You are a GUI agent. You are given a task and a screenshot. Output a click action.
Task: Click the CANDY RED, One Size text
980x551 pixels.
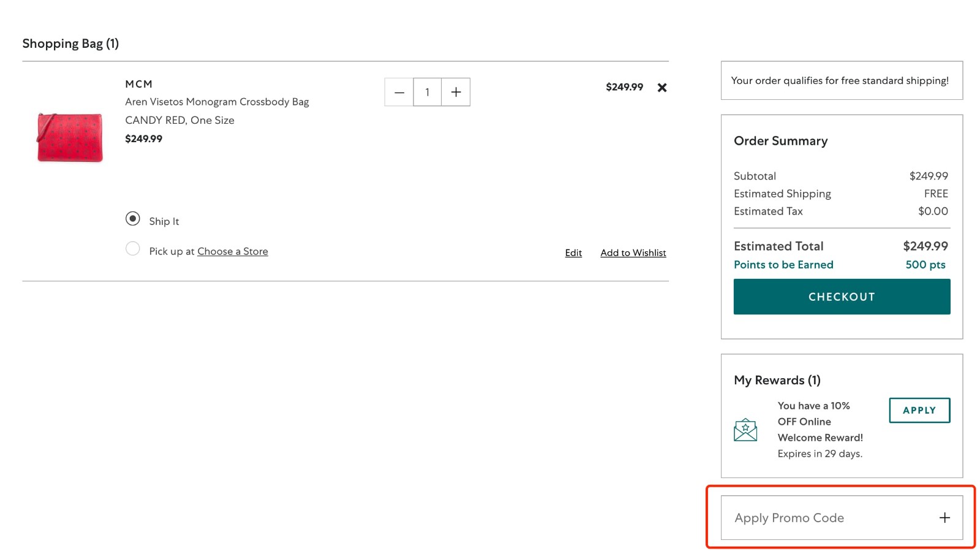tap(179, 120)
